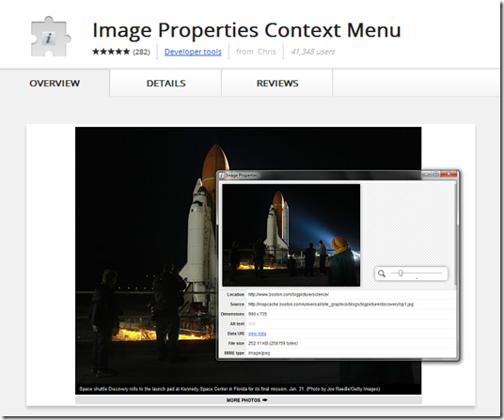Screen dimensions: 504x420
Task: Click the Dimensions value 990 x 735
Action: pyautogui.click(x=258, y=314)
